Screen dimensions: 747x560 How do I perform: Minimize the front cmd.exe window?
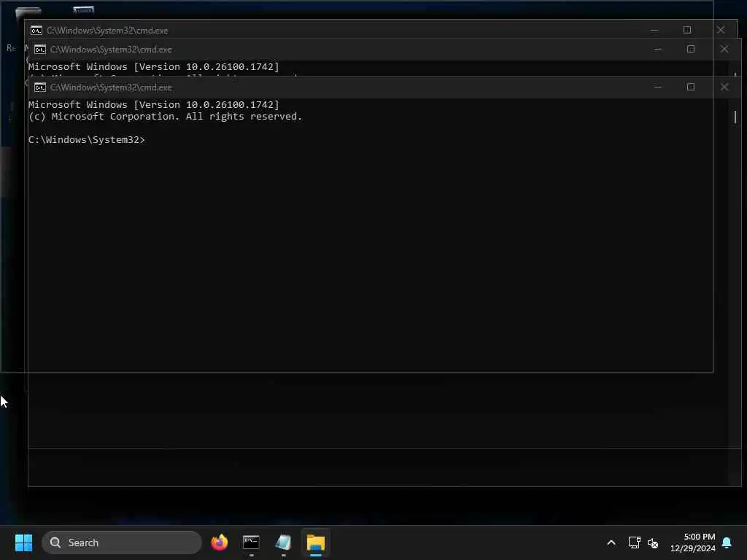(x=658, y=87)
